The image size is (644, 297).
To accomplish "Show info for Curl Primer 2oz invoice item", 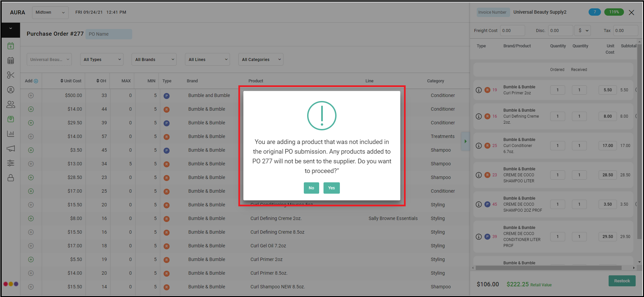I will [x=478, y=90].
